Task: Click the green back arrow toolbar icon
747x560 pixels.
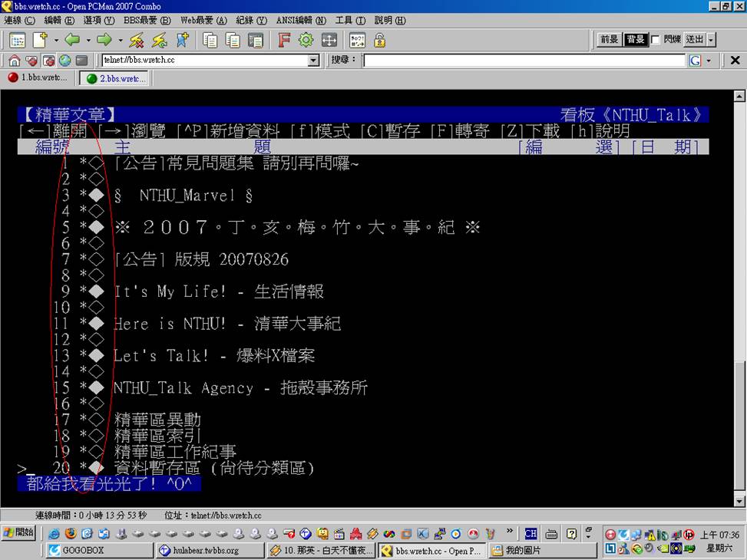Action: click(x=72, y=40)
